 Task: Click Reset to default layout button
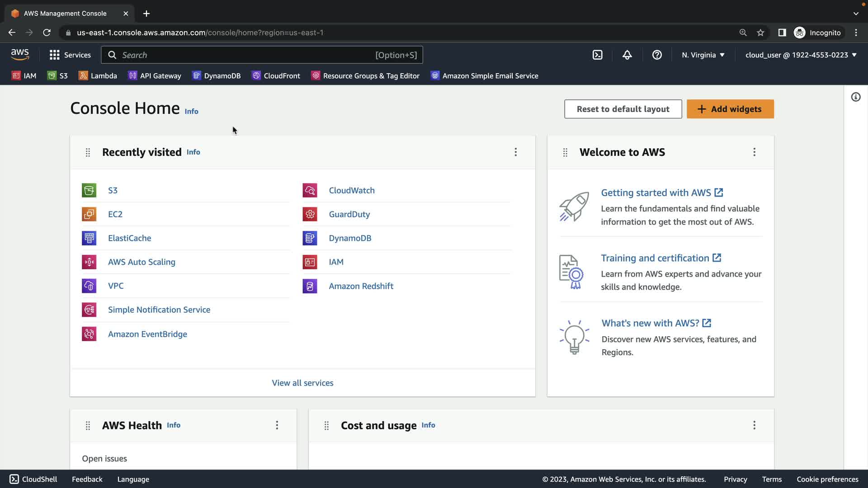coord(623,109)
